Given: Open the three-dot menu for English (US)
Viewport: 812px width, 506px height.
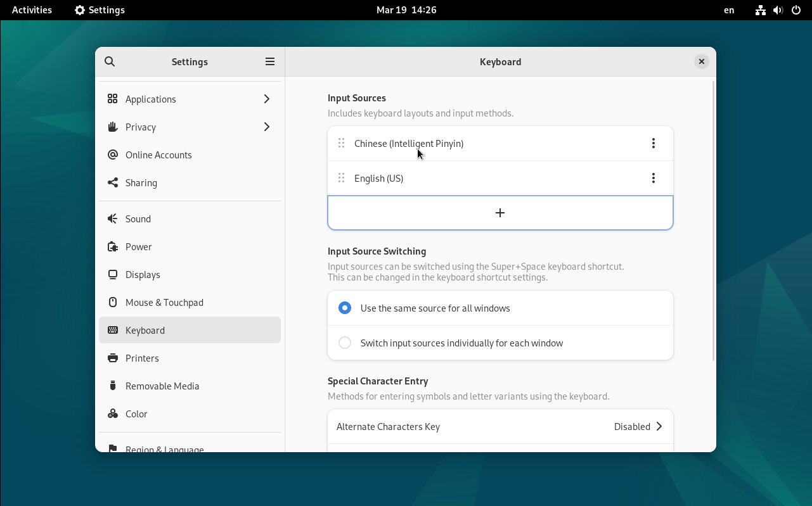Looking at the screenshot, I should [x=653, y=179].
